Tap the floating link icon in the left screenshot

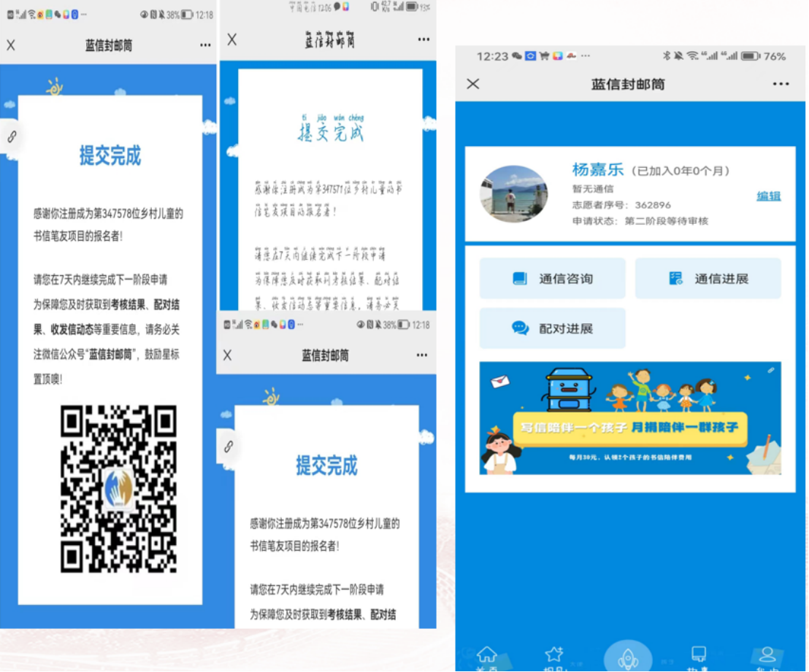click(12, 136)
